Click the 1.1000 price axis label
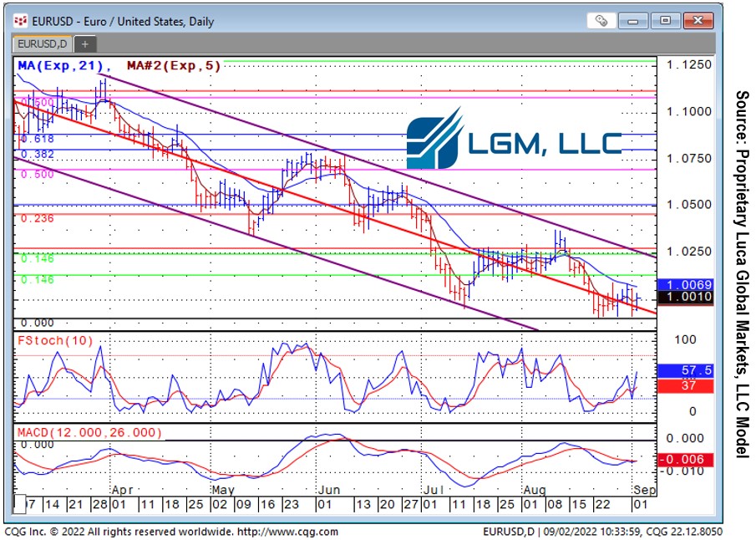This screenshot has width=756, height=540. 689,111
